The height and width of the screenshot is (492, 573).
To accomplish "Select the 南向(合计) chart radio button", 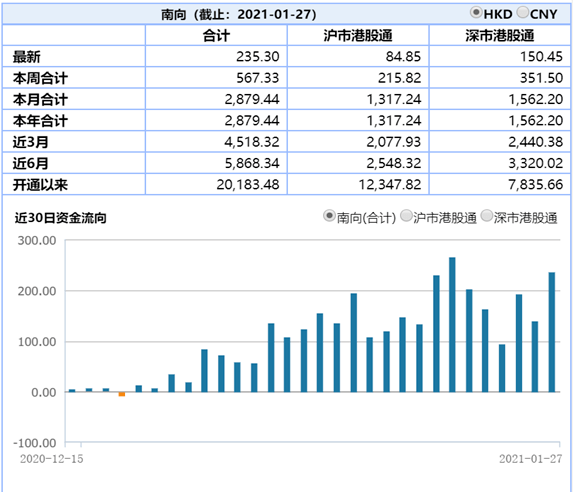I will pyautogui.click(x=329, y=216).
